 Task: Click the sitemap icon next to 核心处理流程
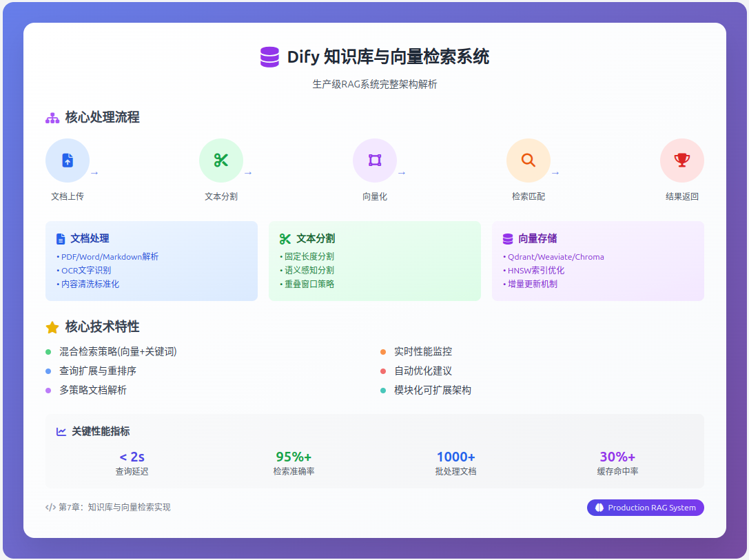[x=52, y=118]
